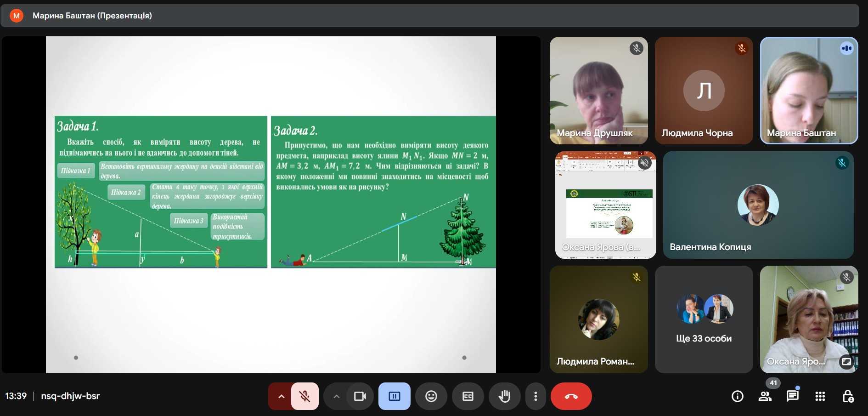Turn on the camera

pos(360,396)
